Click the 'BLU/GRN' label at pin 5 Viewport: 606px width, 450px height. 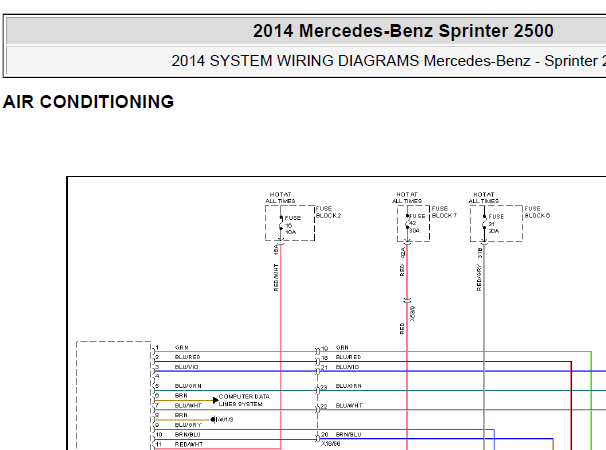(x=188, y=386)
